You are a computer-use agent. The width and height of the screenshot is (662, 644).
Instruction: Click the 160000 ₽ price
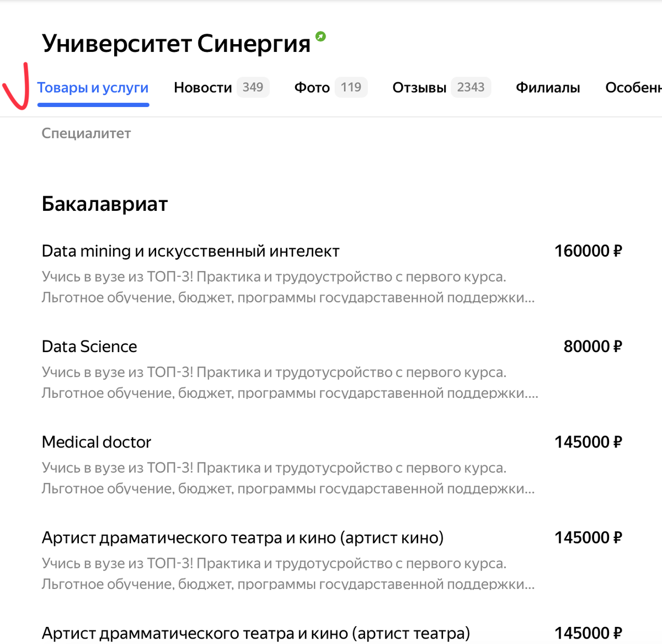coord(588,251)
